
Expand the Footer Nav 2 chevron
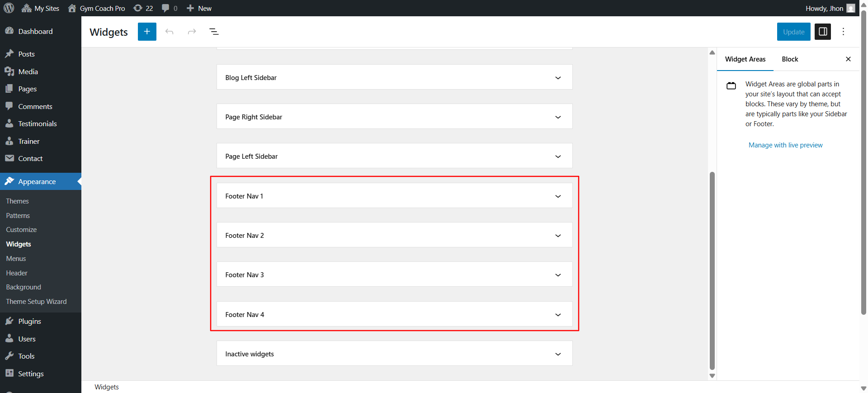[x=558, y=236]
